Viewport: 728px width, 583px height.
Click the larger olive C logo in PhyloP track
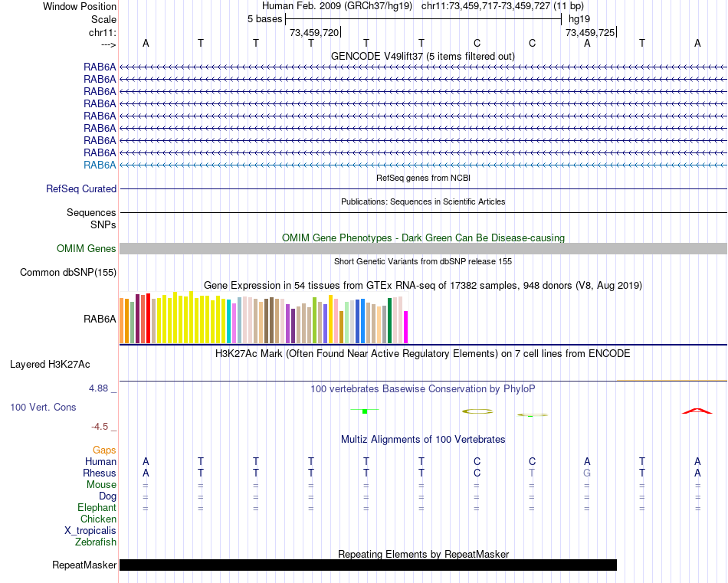(477, 411)
